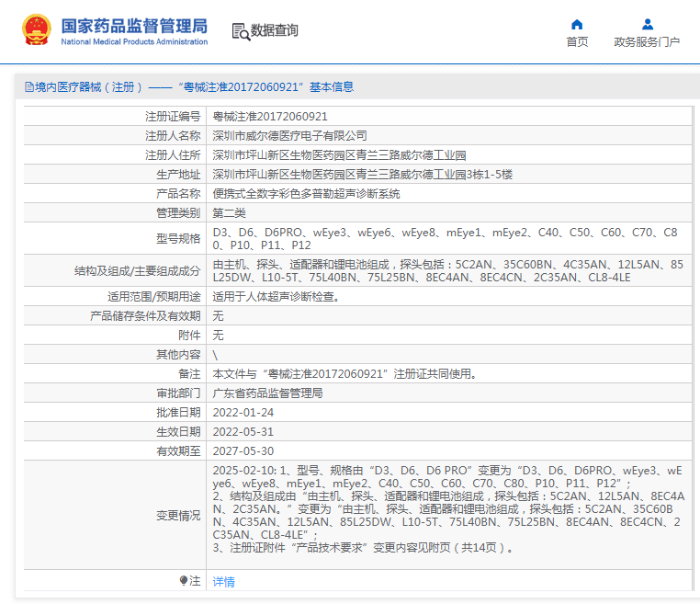Viewport: 700px width, 604px height.
Task: Click registration number value 粤械注准20172060921
Action: [x=270, y=117]
